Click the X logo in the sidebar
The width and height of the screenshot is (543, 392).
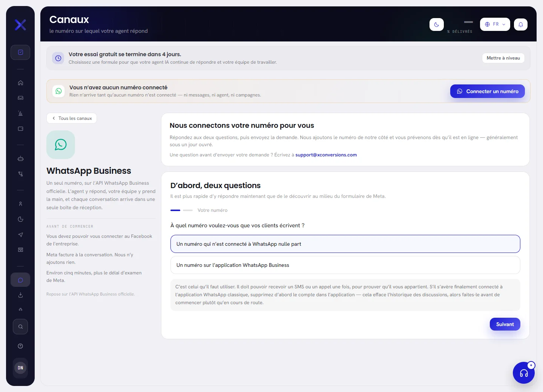pyautogui.click(x=20, y=25)
